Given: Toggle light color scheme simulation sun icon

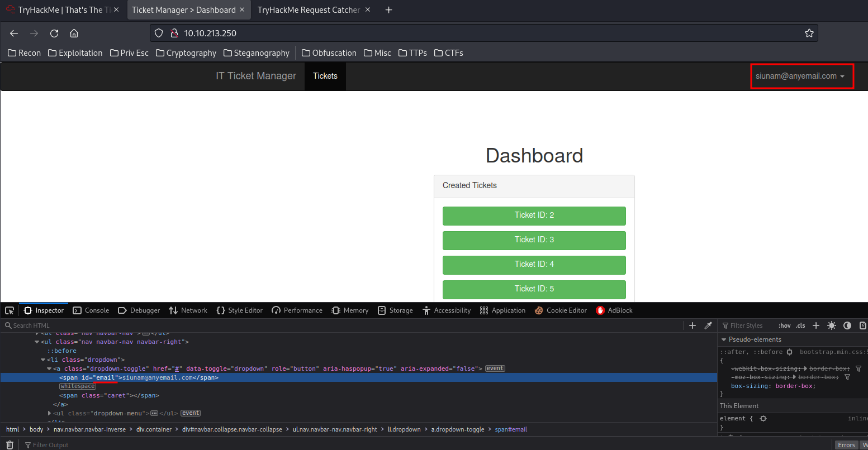Looking at the screenshot, I should click(x=832, y=325).
